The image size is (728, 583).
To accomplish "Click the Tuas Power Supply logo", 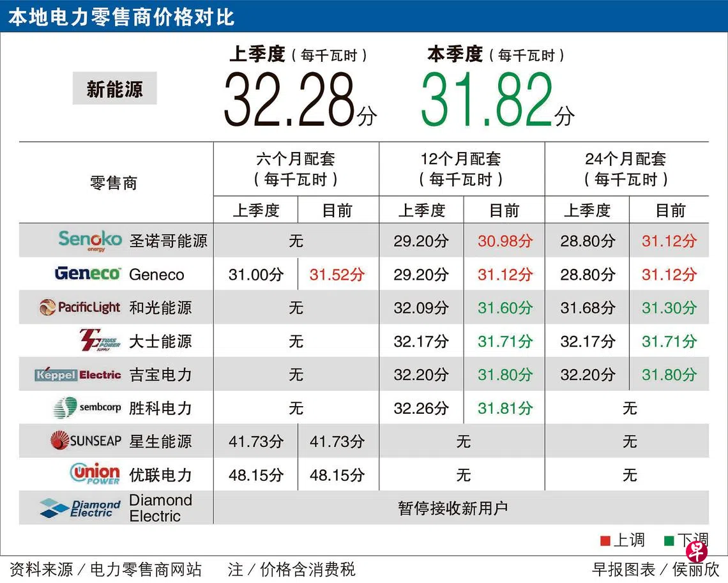I will [x=100, y=340].
